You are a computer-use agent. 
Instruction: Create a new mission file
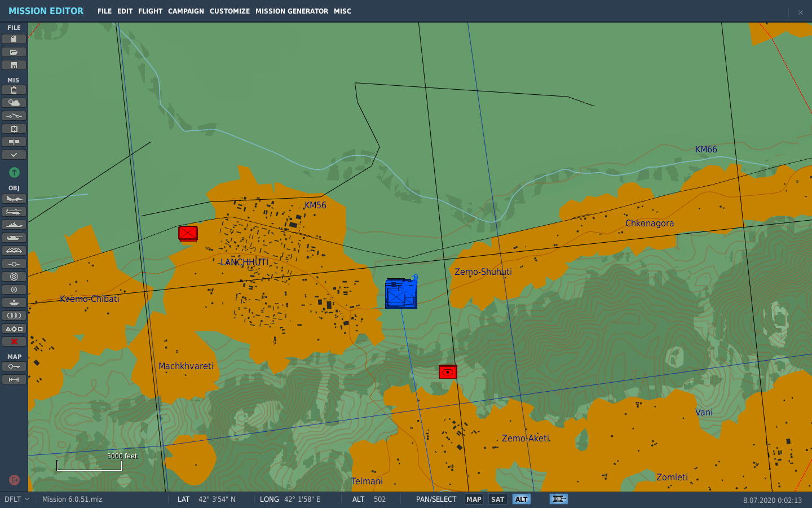[14, 39]
